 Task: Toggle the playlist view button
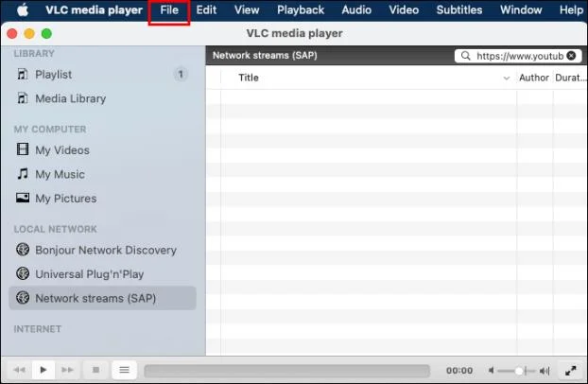pyautogui.click(x=124, y=370)
